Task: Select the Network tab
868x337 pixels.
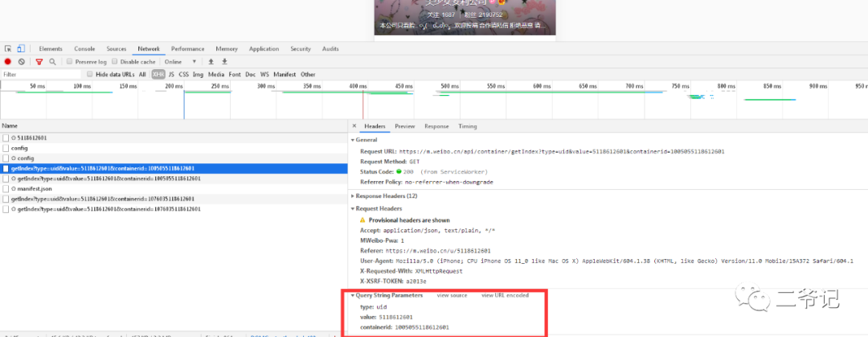Action: click(x=149, y=49)
